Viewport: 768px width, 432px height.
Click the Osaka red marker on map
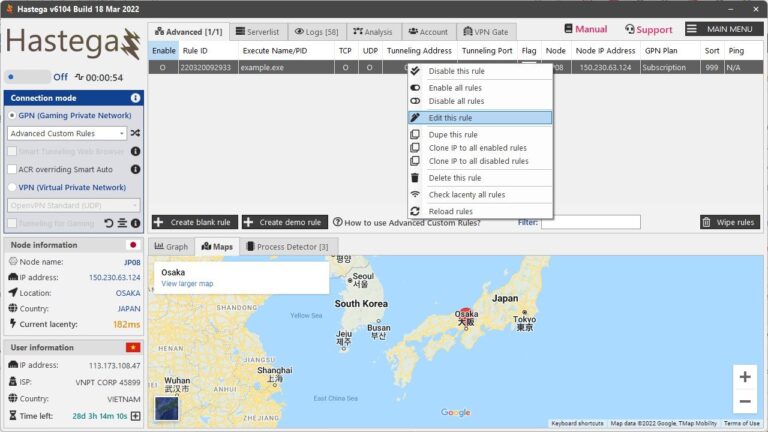465,312
